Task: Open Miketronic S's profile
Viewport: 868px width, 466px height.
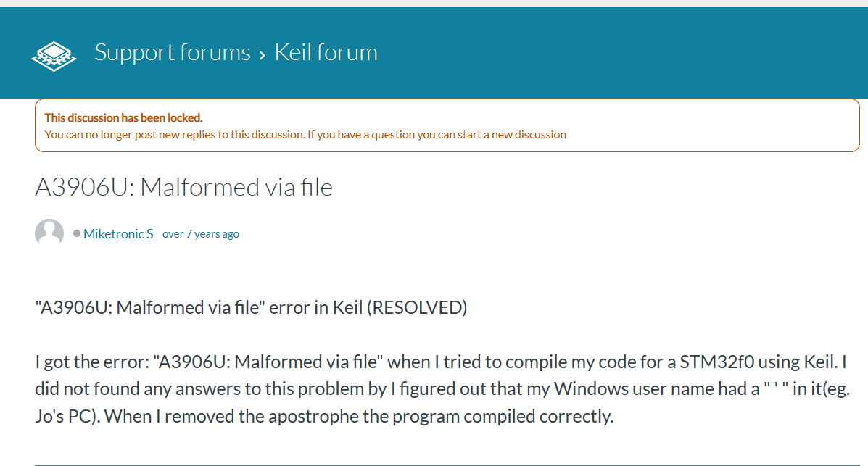Action: click(x=118, y=233)
